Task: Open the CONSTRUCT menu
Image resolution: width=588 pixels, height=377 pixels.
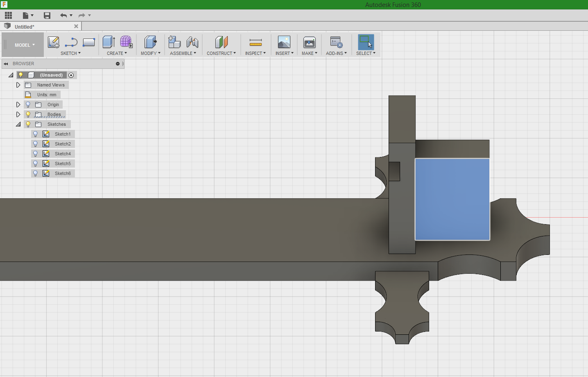Action: click(221, 53)
